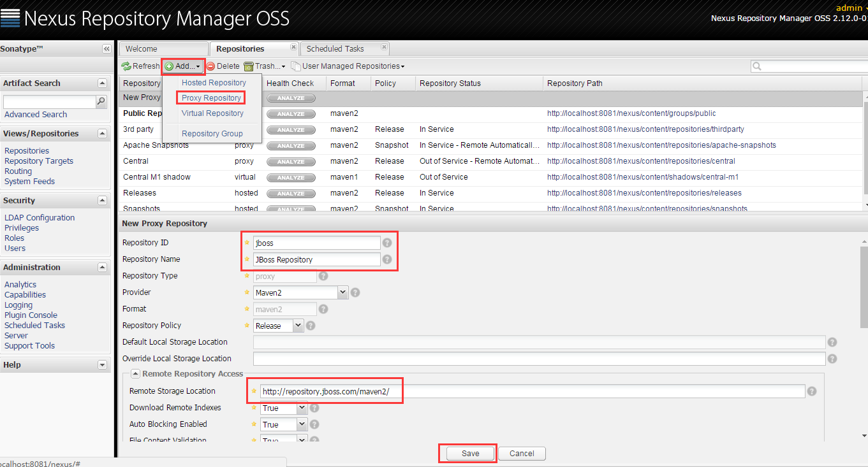Click the Nexus logo icon in the header
The width and height of the screenshot is (868, 467).
pos(11,18)
